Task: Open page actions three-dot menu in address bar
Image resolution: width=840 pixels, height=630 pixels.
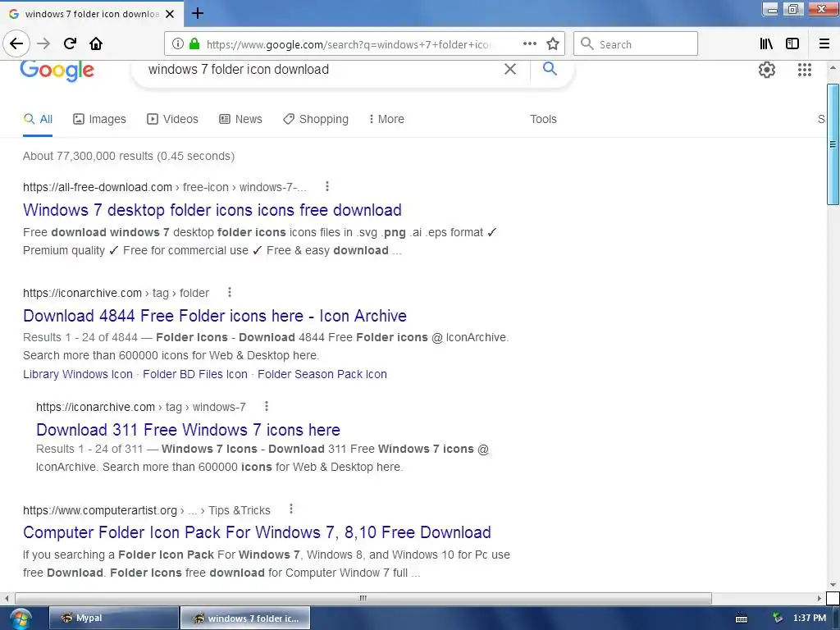Action: coord(530,44)
